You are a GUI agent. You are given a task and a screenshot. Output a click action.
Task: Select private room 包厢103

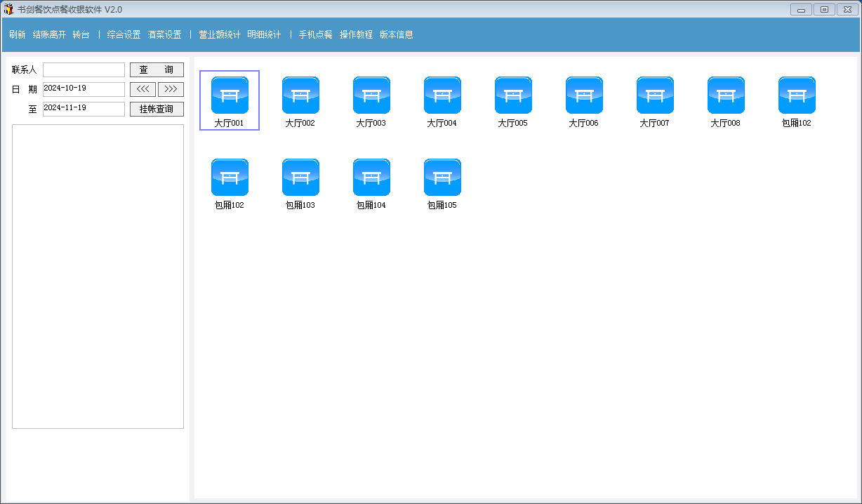[x=300, y=177]
